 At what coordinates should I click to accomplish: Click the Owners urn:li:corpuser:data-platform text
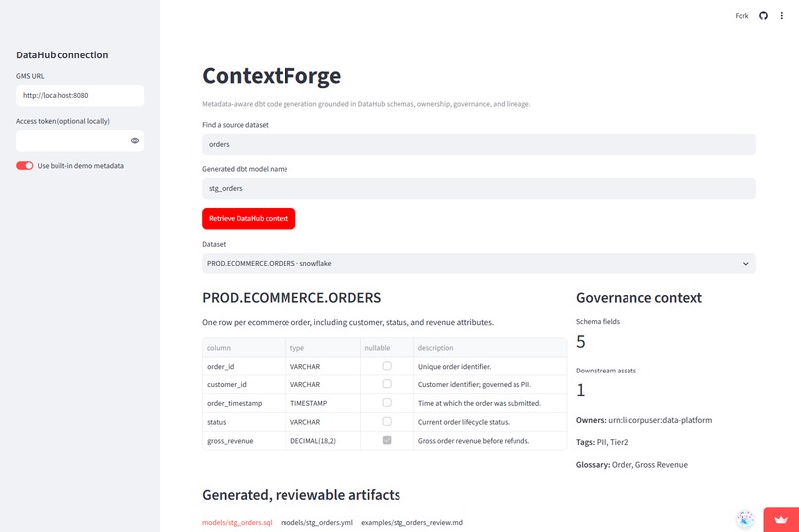(x=643, y=420)
